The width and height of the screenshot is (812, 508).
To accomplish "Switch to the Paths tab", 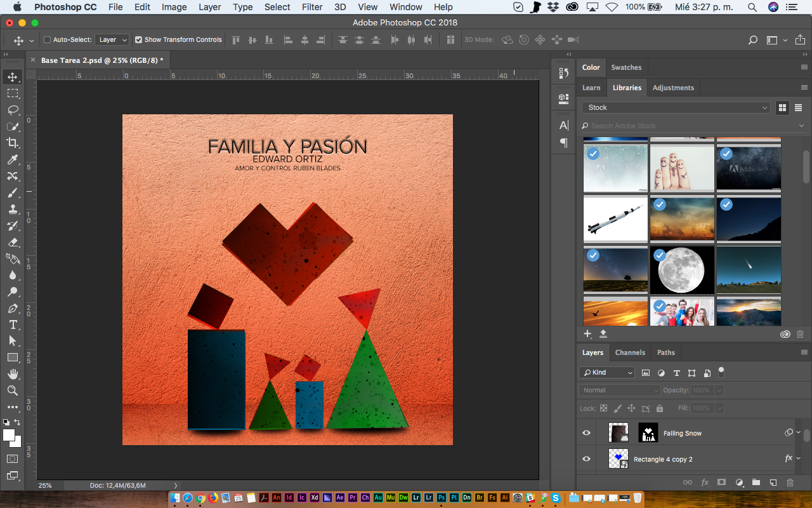I will coord(666,352).
